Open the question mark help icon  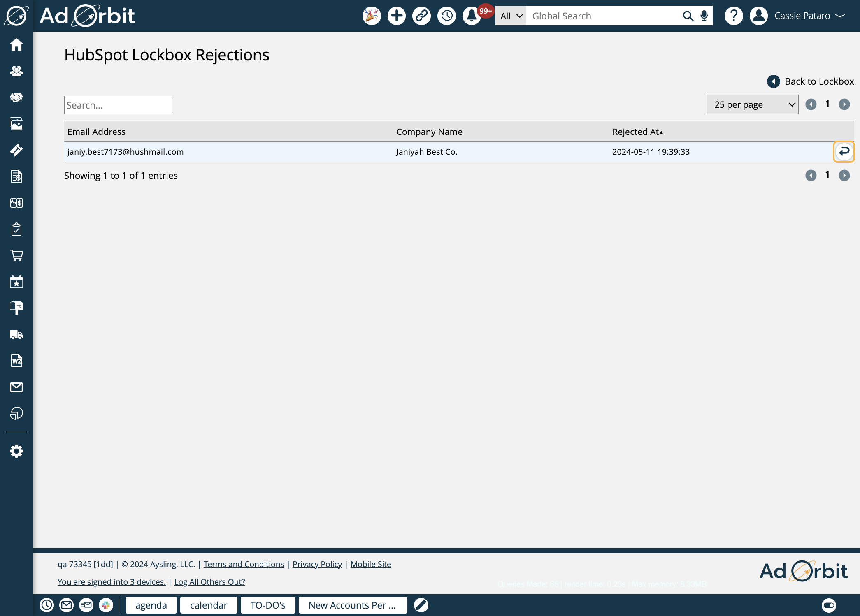point(734,16)
